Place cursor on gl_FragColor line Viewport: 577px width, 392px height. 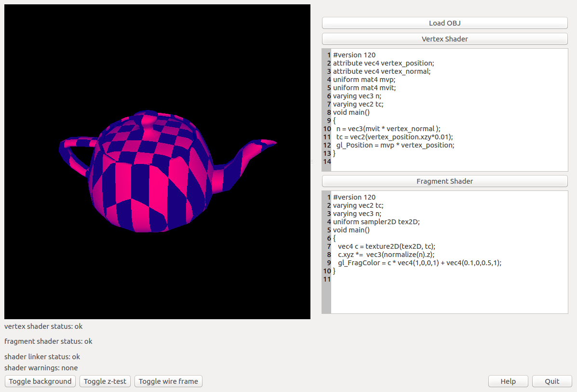[x=419, y=263]
